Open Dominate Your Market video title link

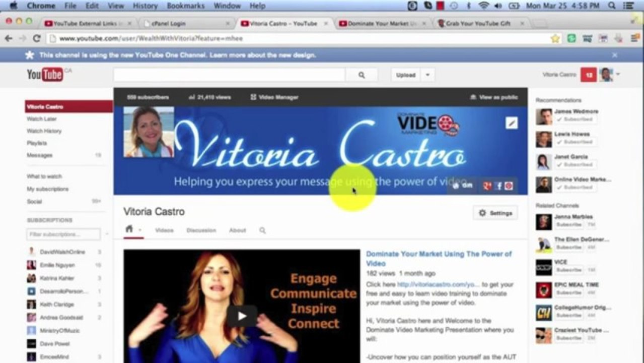439,259
